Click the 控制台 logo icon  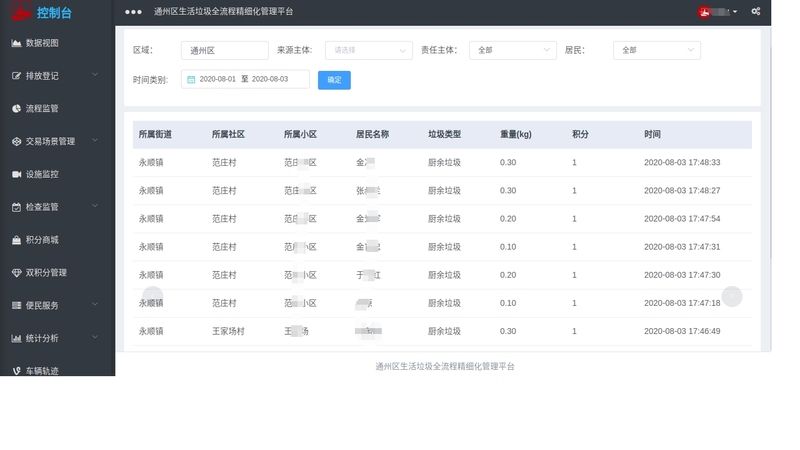(20, 10)
